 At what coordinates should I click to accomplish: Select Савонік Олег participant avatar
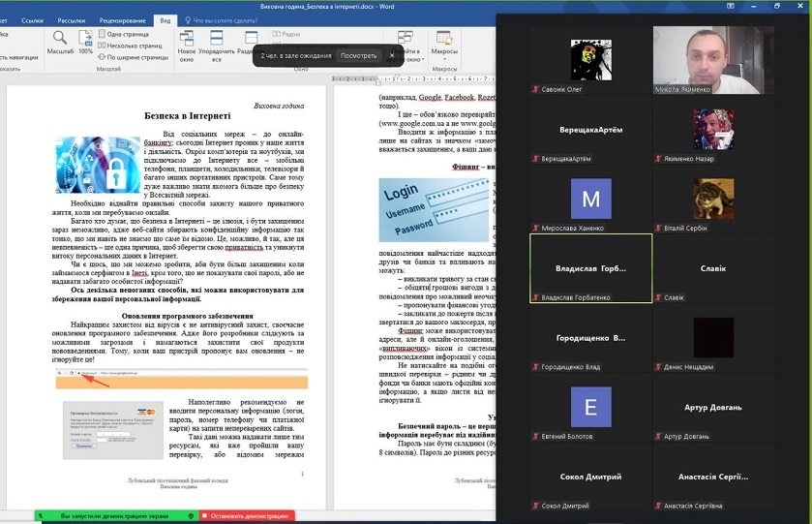pyautogui.click(x=591, y=60)
